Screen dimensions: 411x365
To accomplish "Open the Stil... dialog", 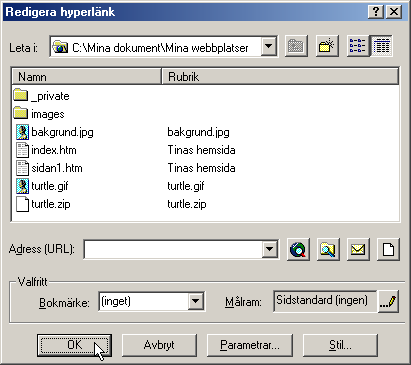I will click(340, 345).
